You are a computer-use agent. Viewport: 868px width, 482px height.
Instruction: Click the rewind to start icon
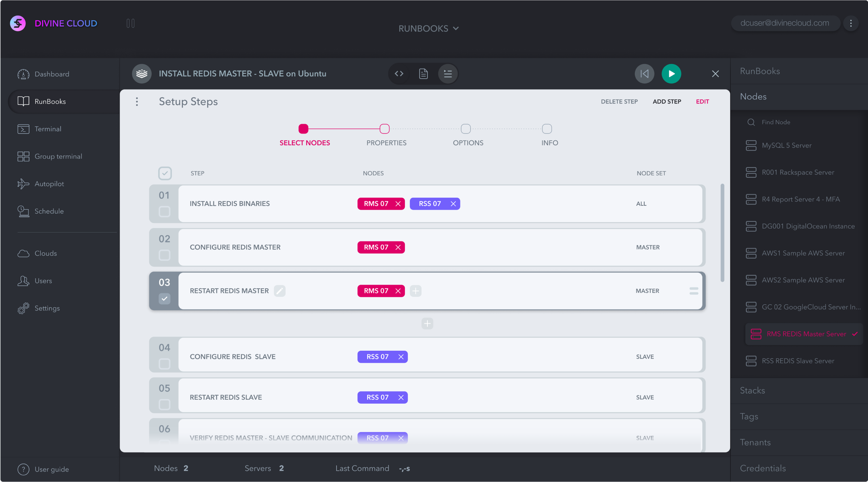pyautogui.click(x=644, y=74)
